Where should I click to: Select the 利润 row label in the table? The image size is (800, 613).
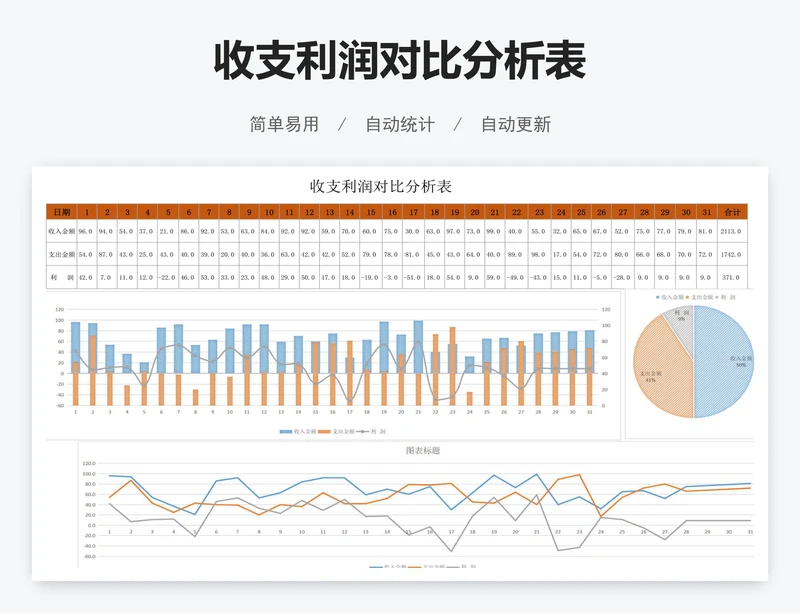(x=62, y=278)
